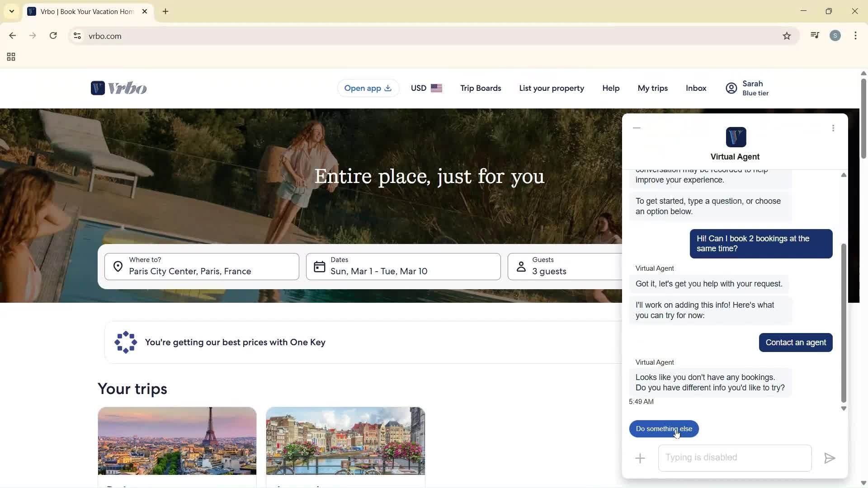The width and height of the screenshot is (868, 488).
Task: Open chat options three-dot menu
Action: (833, 128)
